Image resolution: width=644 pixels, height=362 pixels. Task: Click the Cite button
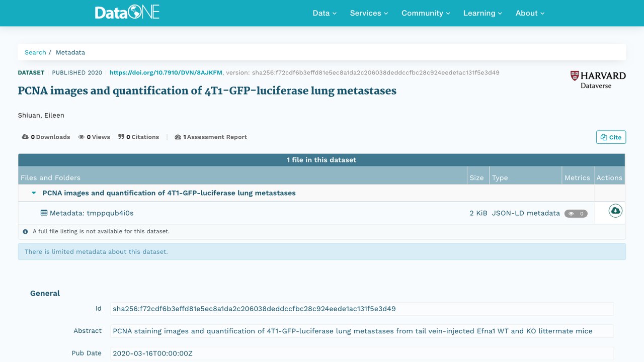(611, 137)
